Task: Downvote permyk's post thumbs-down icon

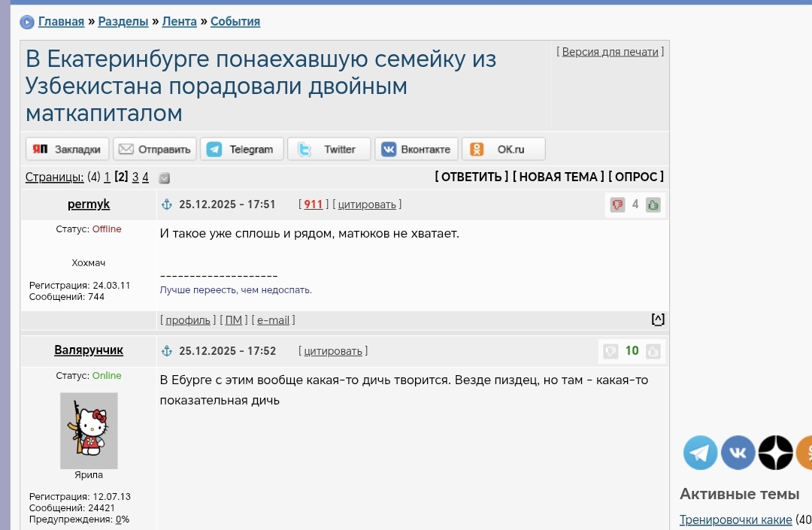Action: 617,205
